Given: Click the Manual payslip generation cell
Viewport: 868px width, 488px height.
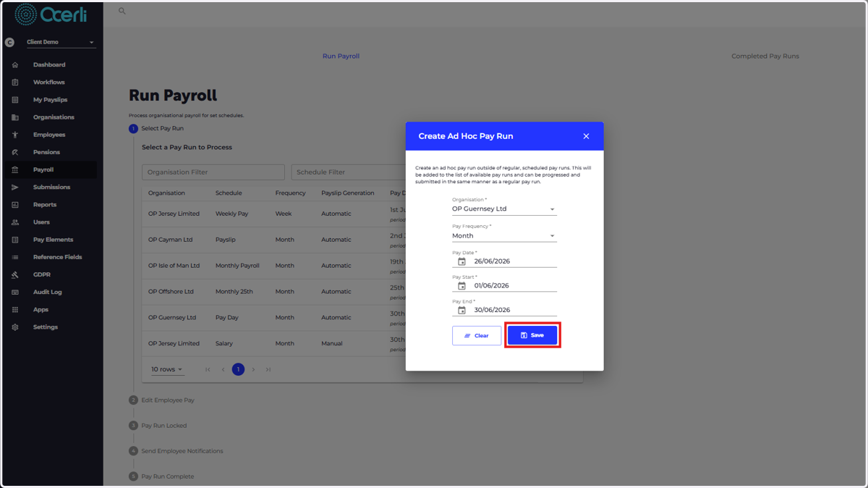Looking at the screenshot, I should click(332, 344).
